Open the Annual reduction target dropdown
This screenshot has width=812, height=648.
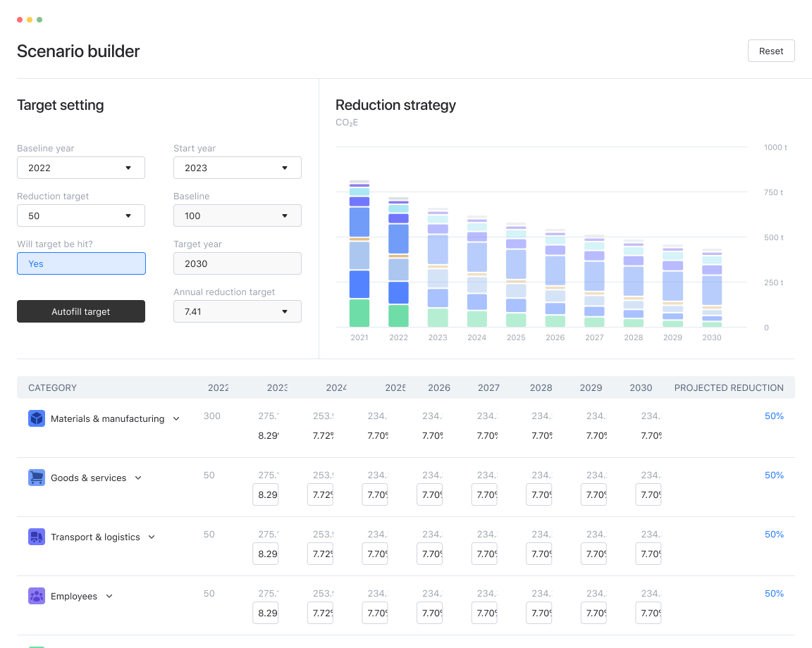237,311
